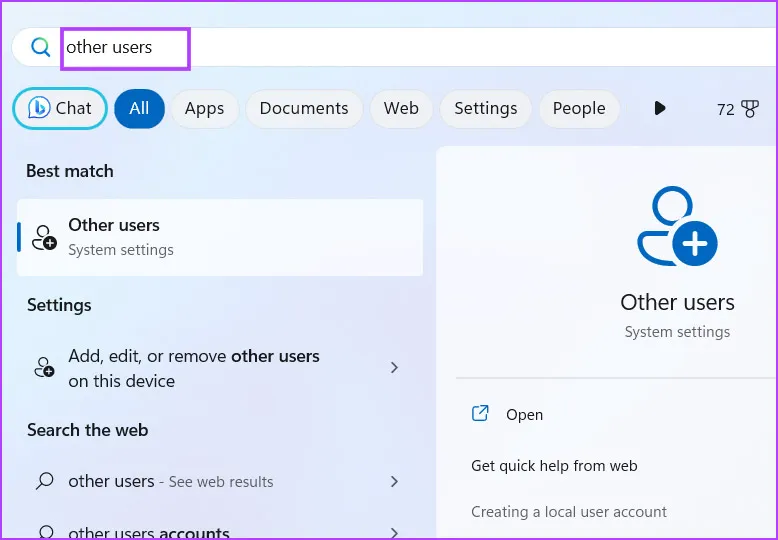Select Best match Other users result
This screenshot has width=778, height=540.
tap(220, 237)
